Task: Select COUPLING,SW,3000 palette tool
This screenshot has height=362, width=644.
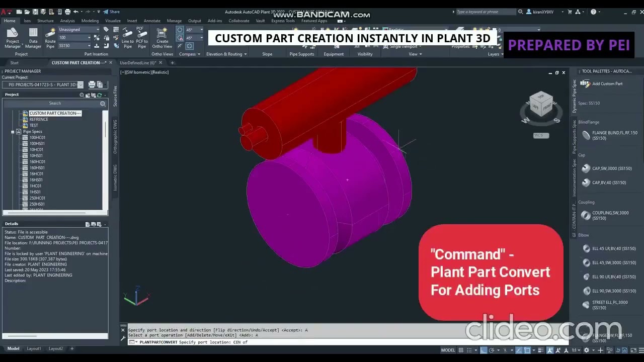Action: click(x=605, y=216)
